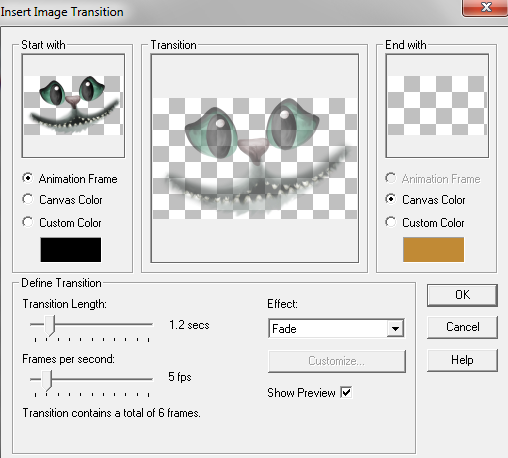Open the Effect dropdown arrow
This screenshot has width=508, height=458.
pyautogui.click(x=395, y=329)
